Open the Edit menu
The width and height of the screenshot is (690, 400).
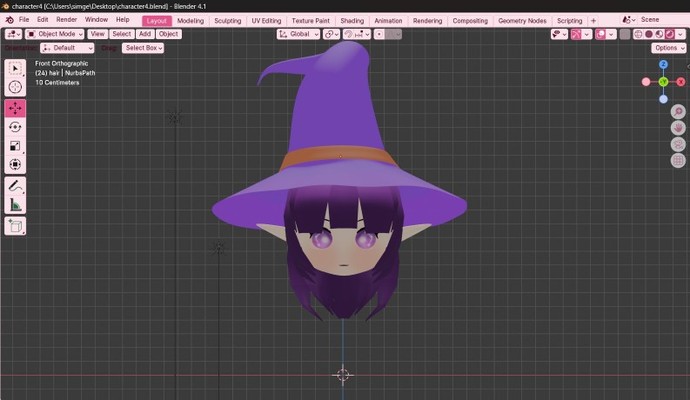pos(43,20)
